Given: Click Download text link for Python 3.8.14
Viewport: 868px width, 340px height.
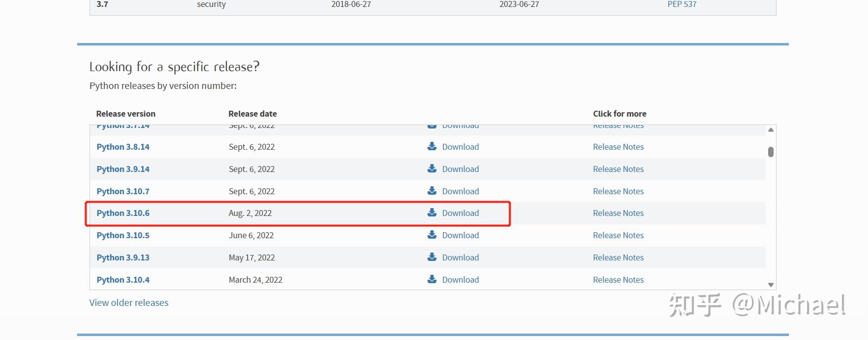Looking at the screenshot, I should coord(461,147).
